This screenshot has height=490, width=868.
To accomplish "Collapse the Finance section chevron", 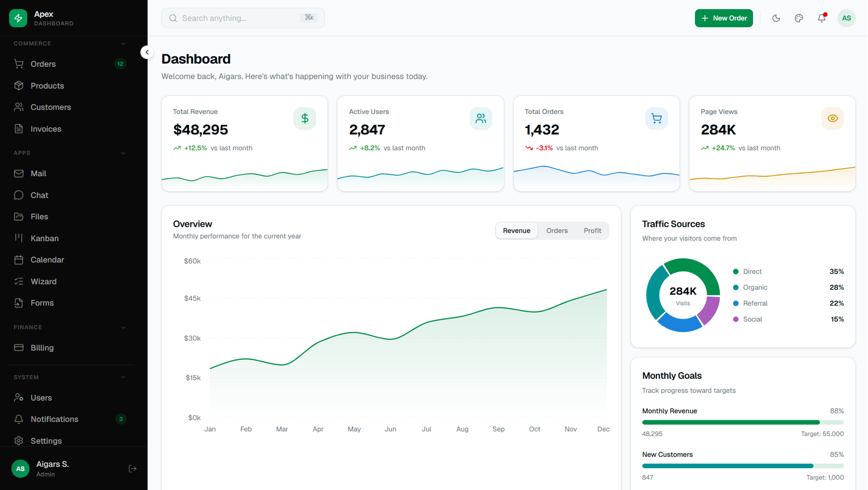I will (123, 328).
